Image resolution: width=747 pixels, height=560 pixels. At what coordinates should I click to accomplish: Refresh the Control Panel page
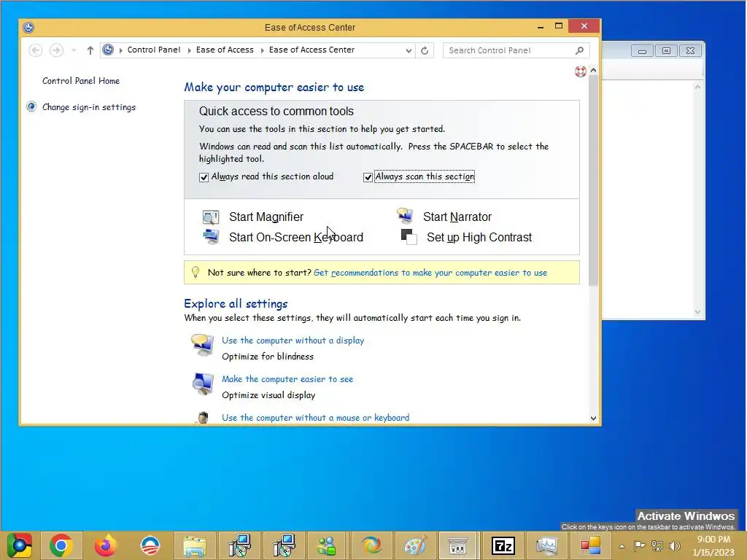[425, 50]
